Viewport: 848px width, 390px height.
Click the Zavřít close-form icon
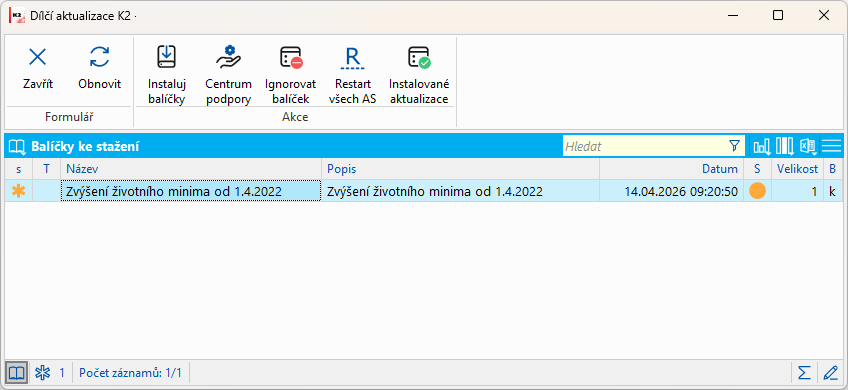coord(37,57)
